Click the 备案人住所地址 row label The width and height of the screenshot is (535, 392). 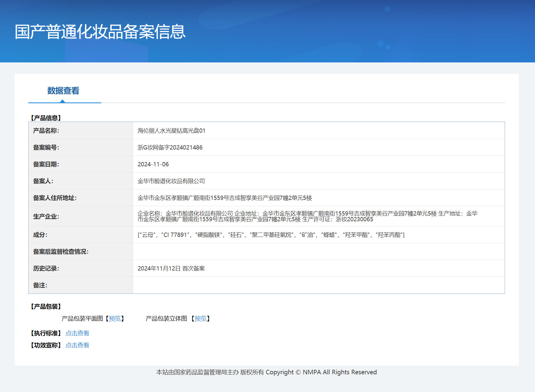coord(55,198)
